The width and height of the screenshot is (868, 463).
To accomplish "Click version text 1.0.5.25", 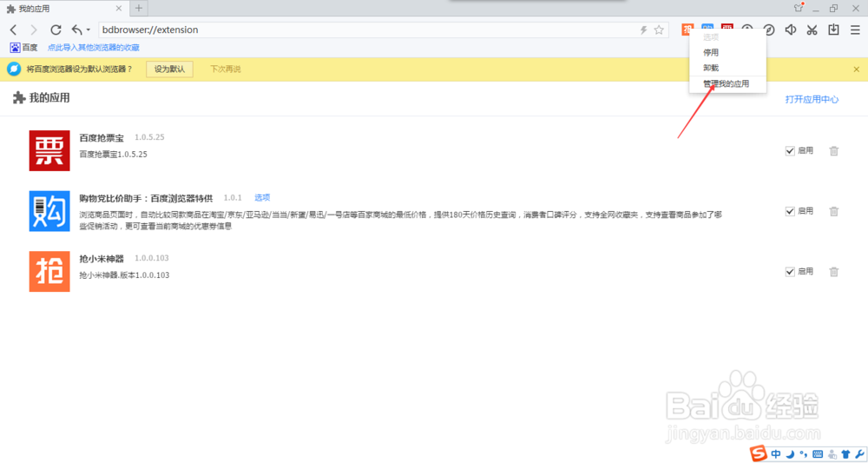I will (x=149, y=137).
